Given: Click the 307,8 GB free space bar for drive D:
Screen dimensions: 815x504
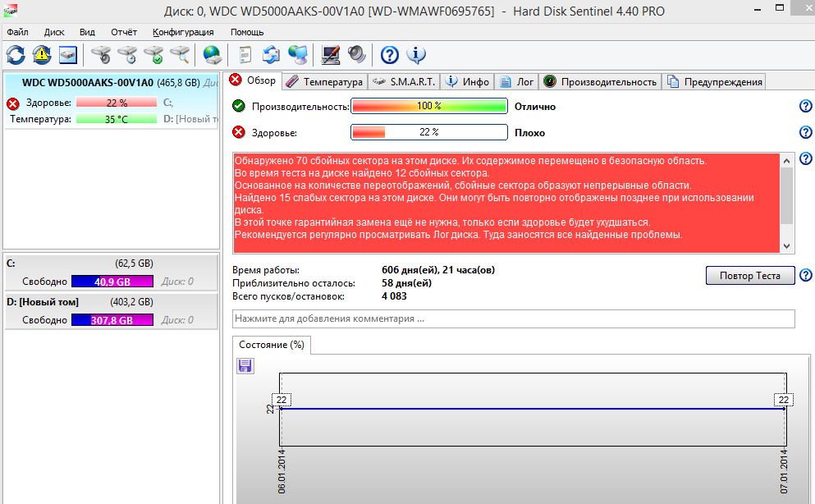Looking at the screenshot, I should 112,320.
